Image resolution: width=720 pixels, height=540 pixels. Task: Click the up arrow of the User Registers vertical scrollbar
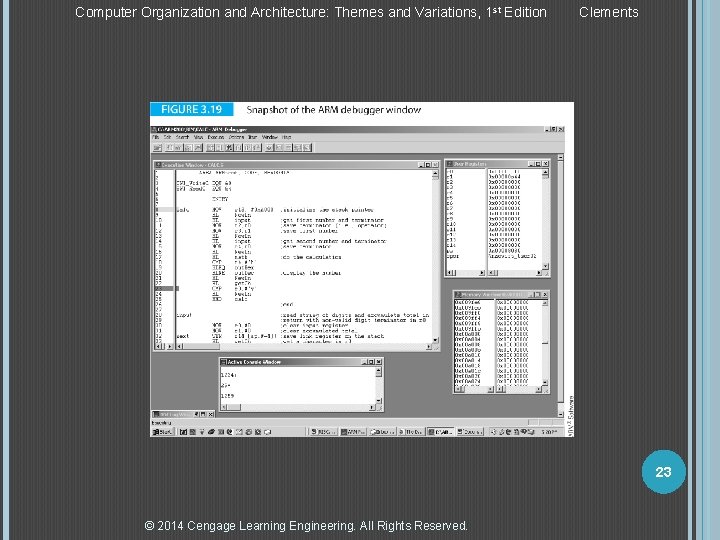[x=545, y=173]
